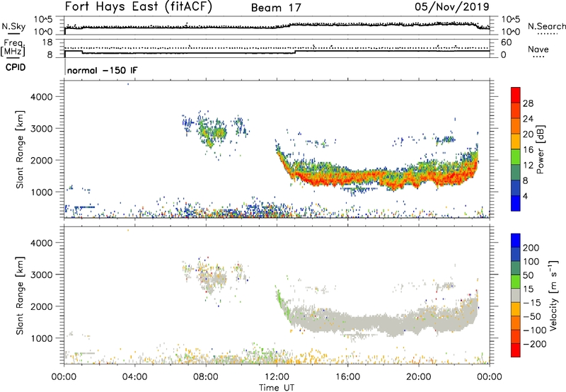Click the '1000' tick in the velocity panel
The width and height of the screenshot is (566, 392).
(x=42, y=338)
